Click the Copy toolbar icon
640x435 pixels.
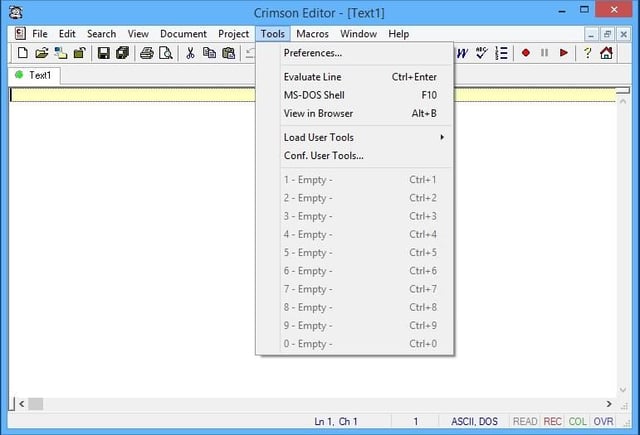pyautogui.click(x=209, y=53)
